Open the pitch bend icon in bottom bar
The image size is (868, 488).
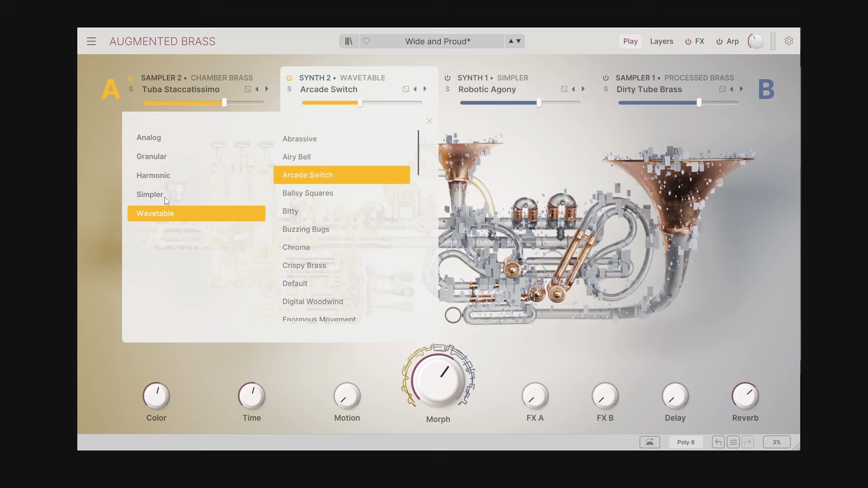(x=650, y=442)
